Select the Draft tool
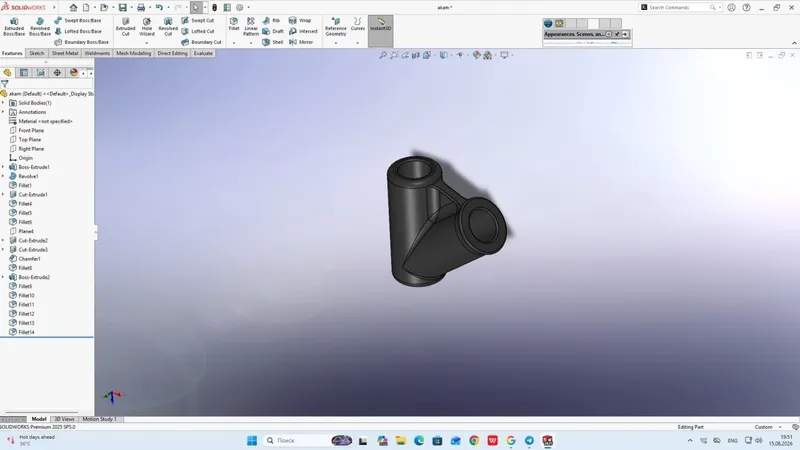Screen dimensions: 800x450 (x=272, y=31)
